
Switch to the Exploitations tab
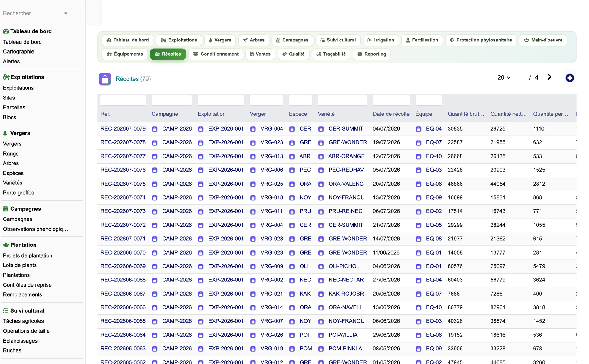[179, 40]
